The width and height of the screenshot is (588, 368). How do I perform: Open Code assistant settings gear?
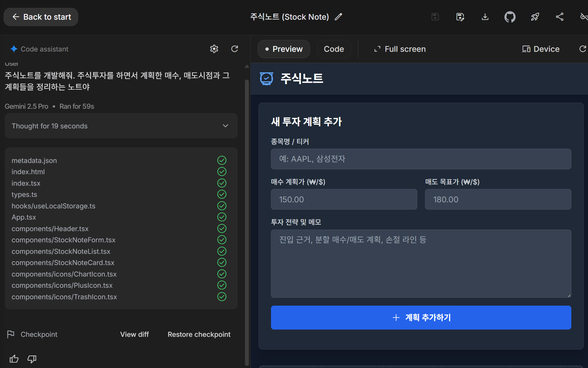[x=214, y=49]
